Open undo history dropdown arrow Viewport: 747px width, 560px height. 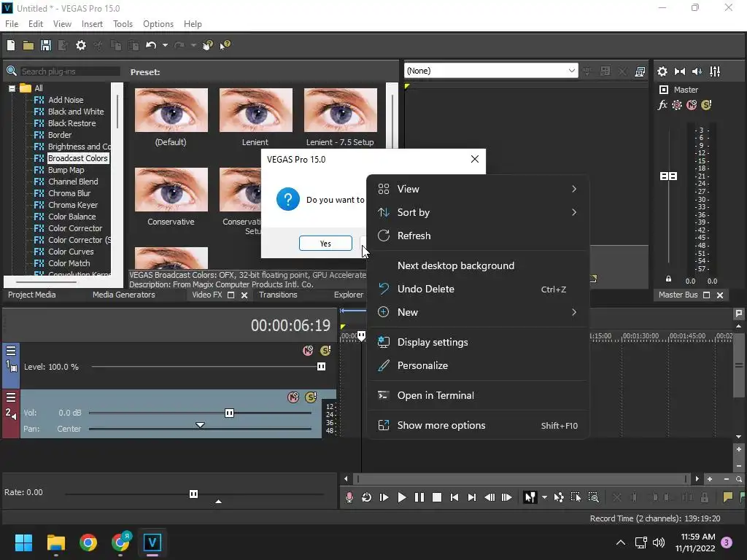coord(165,45)
